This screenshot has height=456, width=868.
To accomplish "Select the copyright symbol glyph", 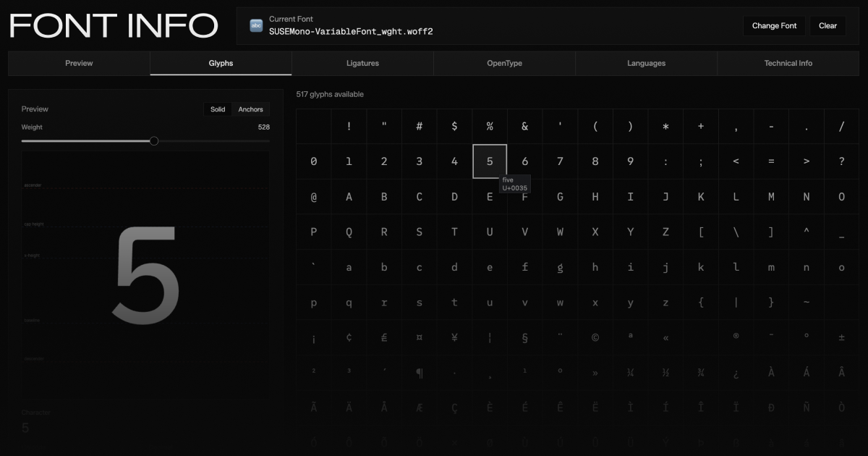I will [595, 337].
